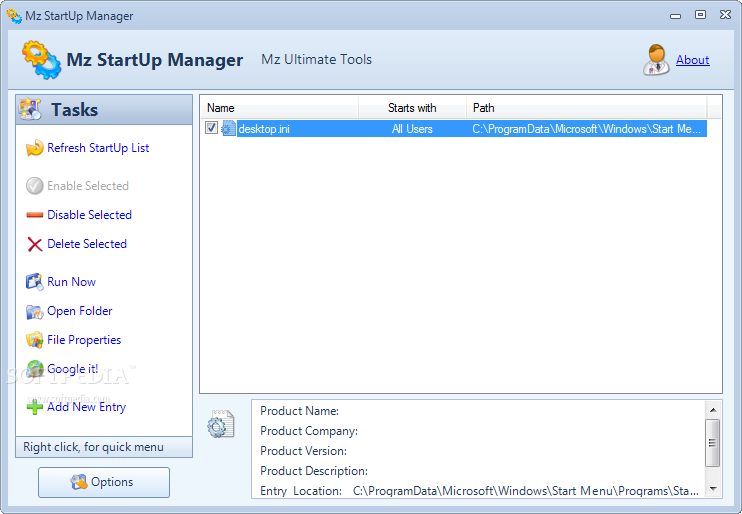This screenshot has width=742, height=514.
Task: Click the details scrollbar down arrow
Action: tap(713, 489)
